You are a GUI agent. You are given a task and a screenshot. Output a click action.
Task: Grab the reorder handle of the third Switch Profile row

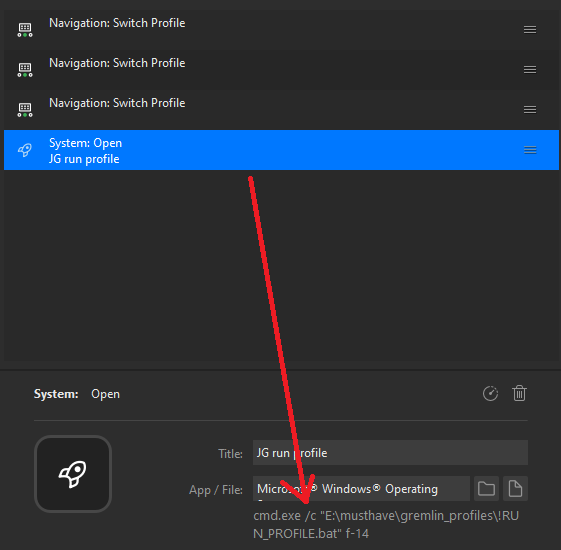[x=530, y=109]
